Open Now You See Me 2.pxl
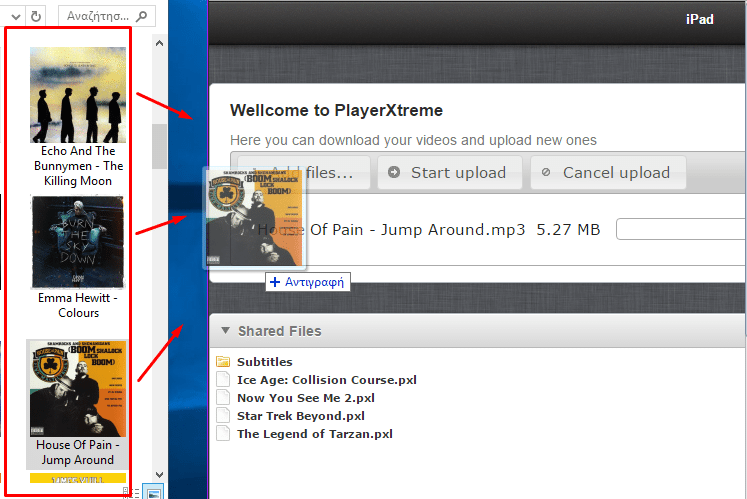 pyautogui.click(x=306, y=398)
